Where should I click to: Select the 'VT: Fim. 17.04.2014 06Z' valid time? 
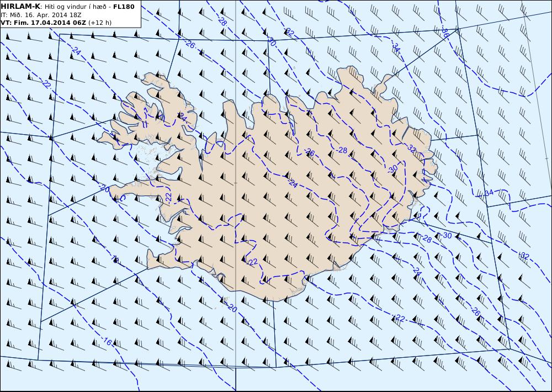pos(43,23)
